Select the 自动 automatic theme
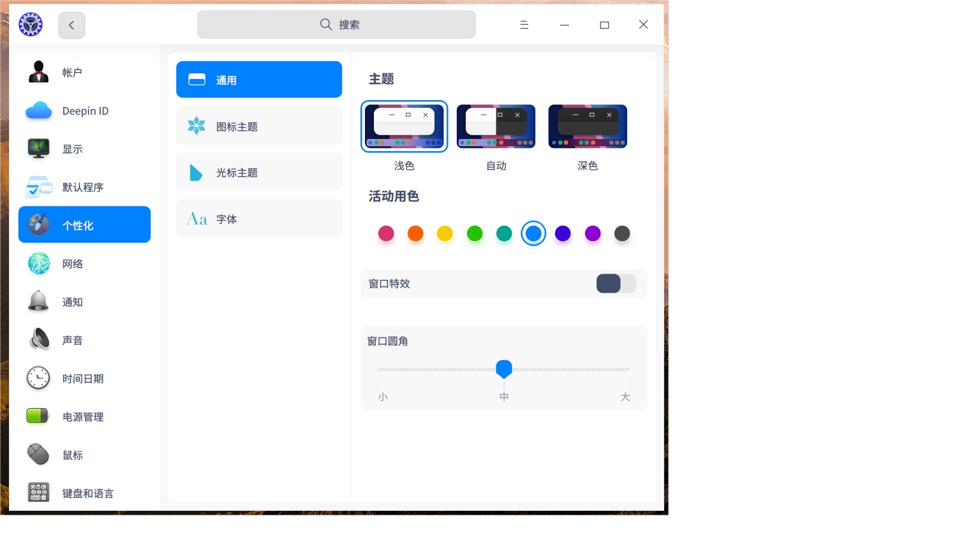 pos(496,126)
